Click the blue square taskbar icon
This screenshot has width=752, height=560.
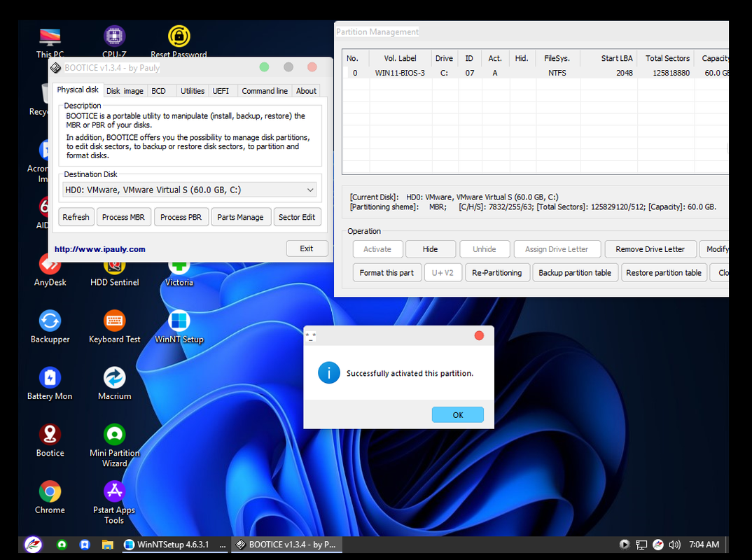click(x=85, y=545)
